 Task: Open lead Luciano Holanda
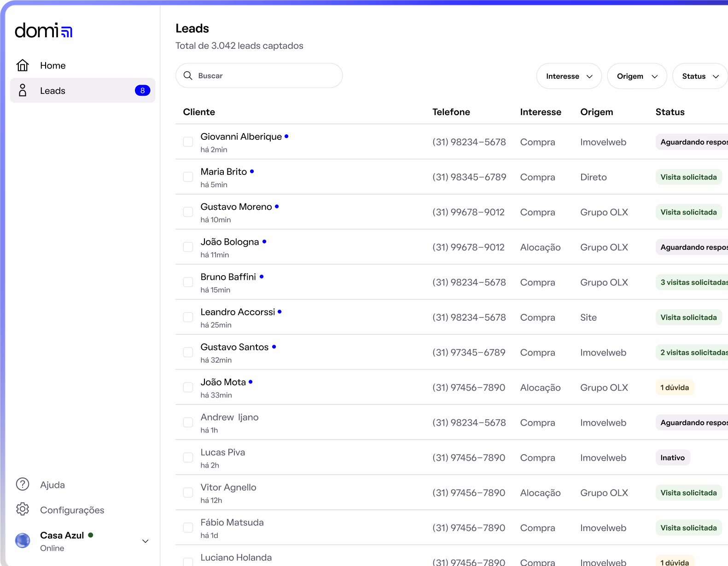[236, 557]
